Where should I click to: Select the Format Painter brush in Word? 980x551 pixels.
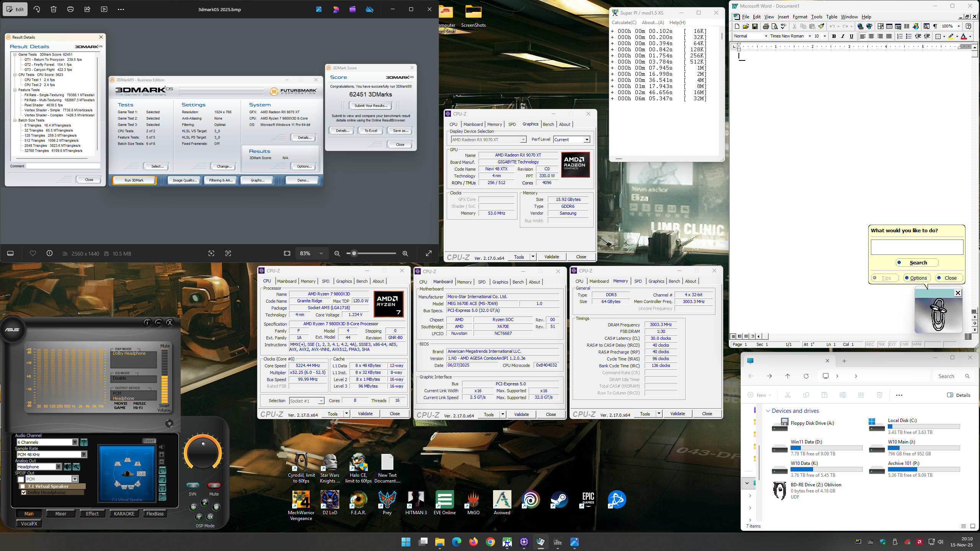pos(822,26)
